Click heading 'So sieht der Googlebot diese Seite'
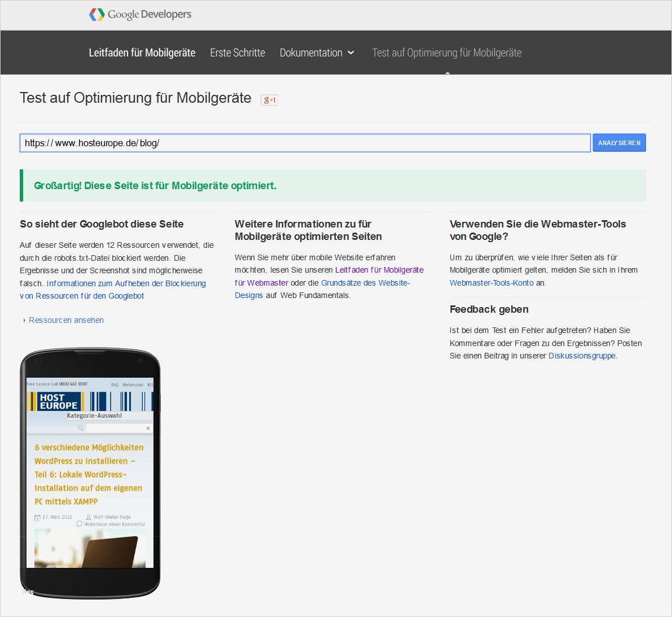Image resolution: width=672 pixels, height=617 pixels. tap(102, 224)
